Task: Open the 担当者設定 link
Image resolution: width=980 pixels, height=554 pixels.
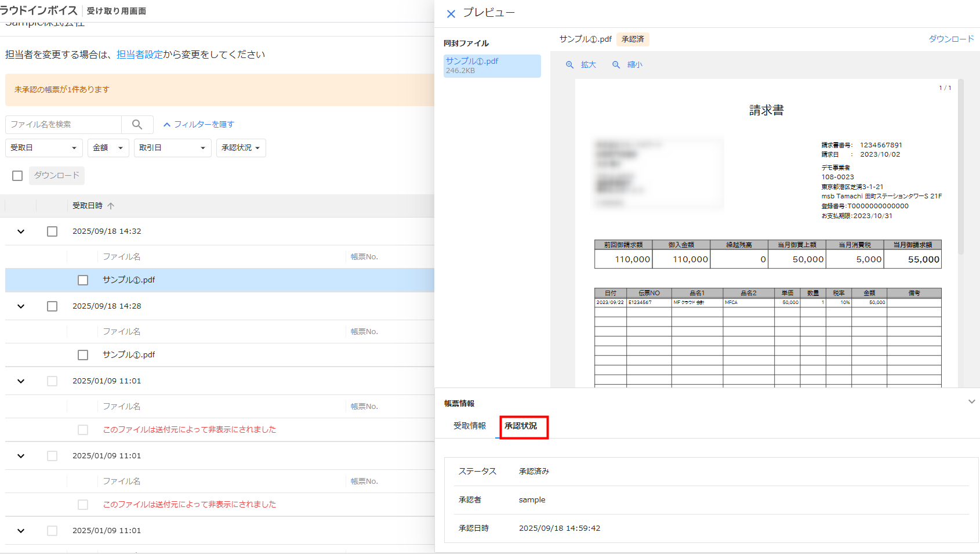Action: [139, 55]
